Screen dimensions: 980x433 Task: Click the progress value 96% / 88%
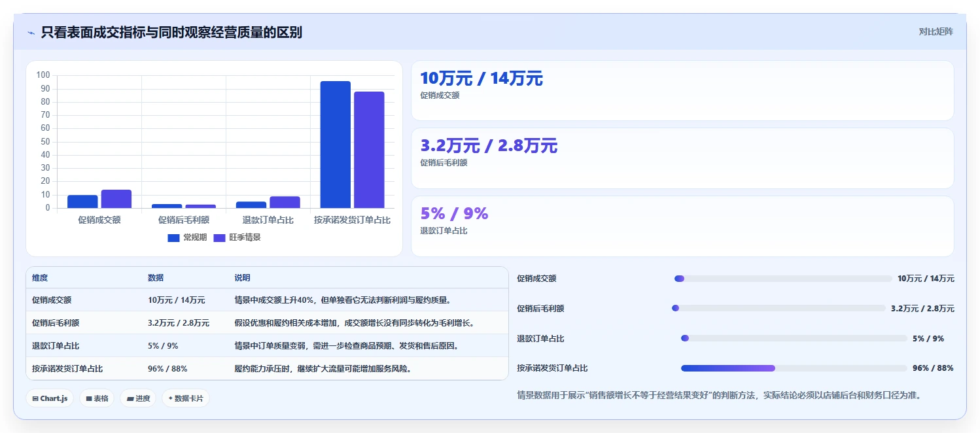(x=933, y=368)
